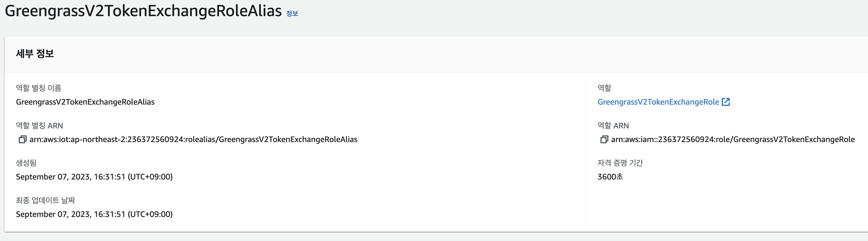Image resolution: width=868 pixels, height=241 pixels.
Task: Click the 역할 별칭 ARN label
Action: 40,125
